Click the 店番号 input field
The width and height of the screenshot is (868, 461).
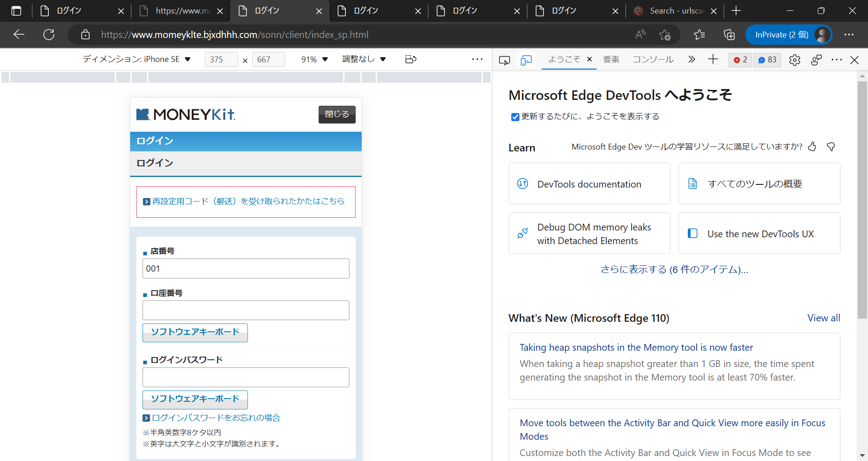[246, 268]
